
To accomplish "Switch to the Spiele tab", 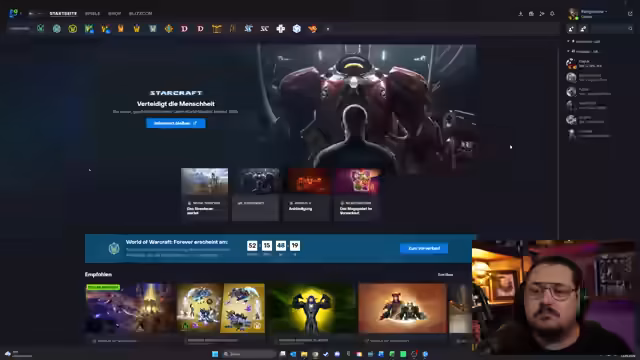I will [92, 13].
